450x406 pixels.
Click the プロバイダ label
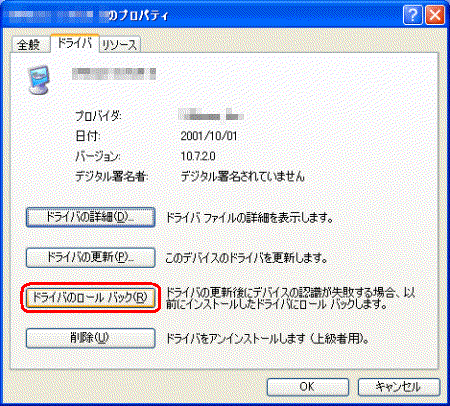coord(98,116)
